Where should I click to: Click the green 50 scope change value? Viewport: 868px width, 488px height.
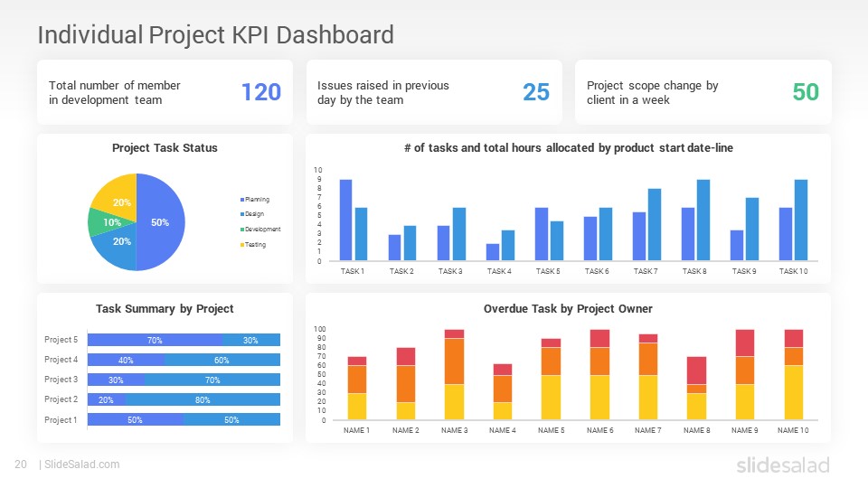(806, 92)
